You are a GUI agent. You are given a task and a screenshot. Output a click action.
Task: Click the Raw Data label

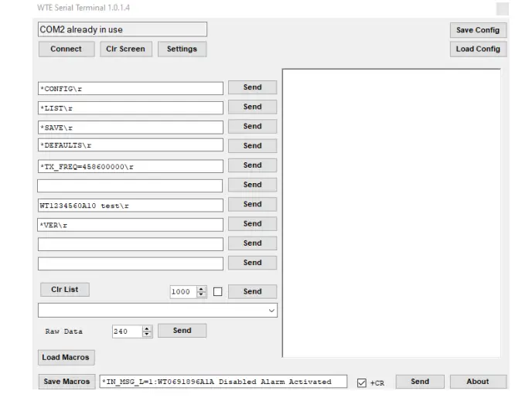coord(63,331)
